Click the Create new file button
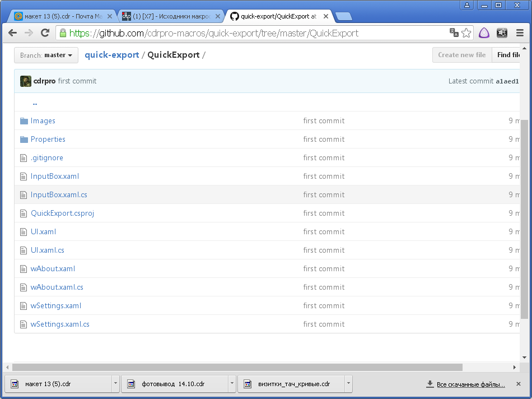532x399 pixels. click(462, 55)
